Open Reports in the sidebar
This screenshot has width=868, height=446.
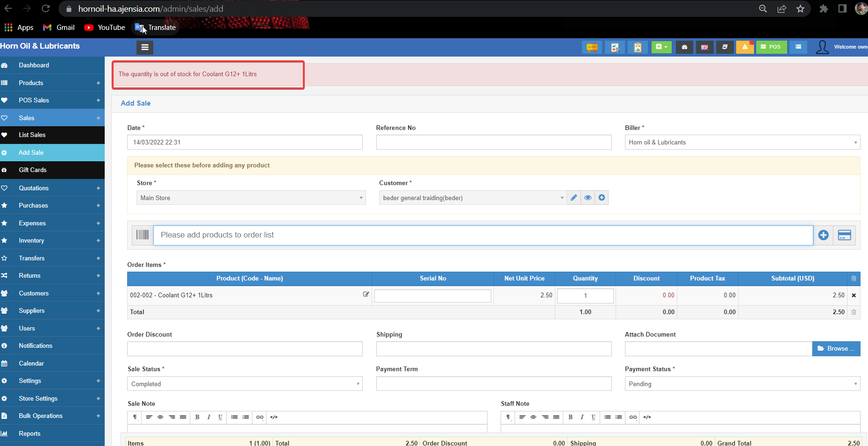(52, 433)
